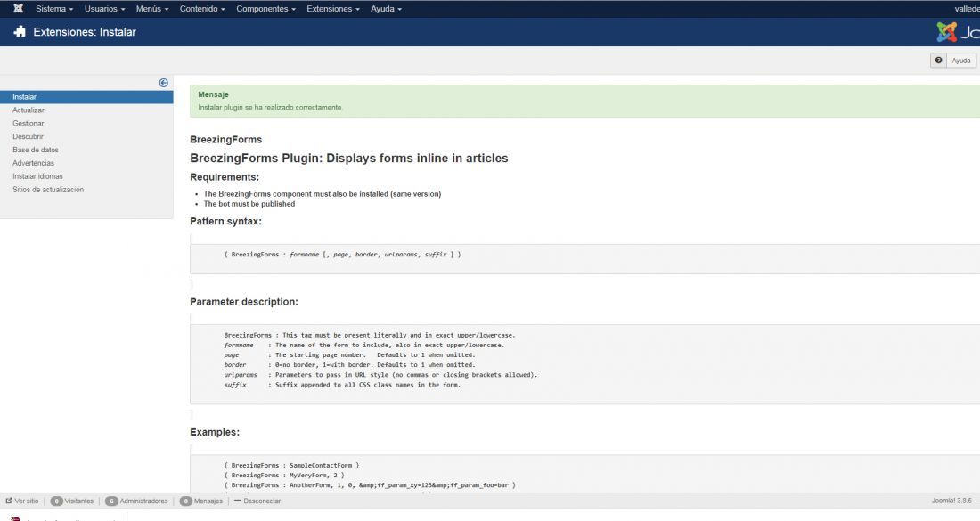Click the suffix parameter description line

(342, 385)
